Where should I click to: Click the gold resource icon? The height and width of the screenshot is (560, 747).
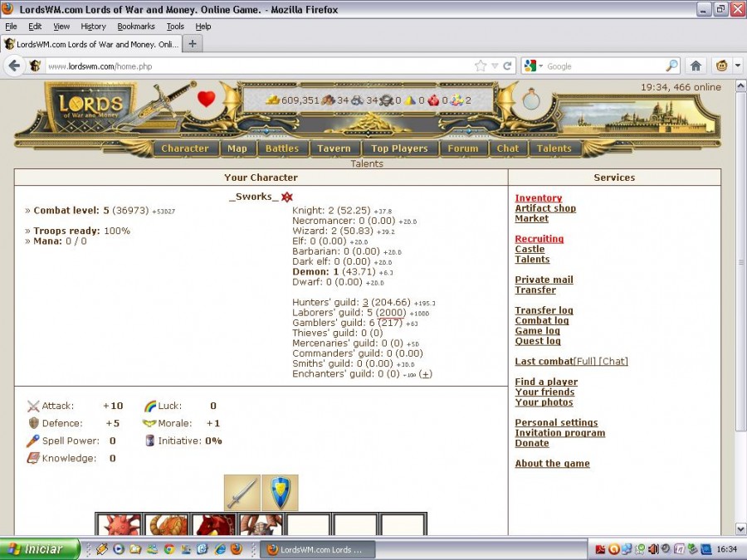pos(272,100)
